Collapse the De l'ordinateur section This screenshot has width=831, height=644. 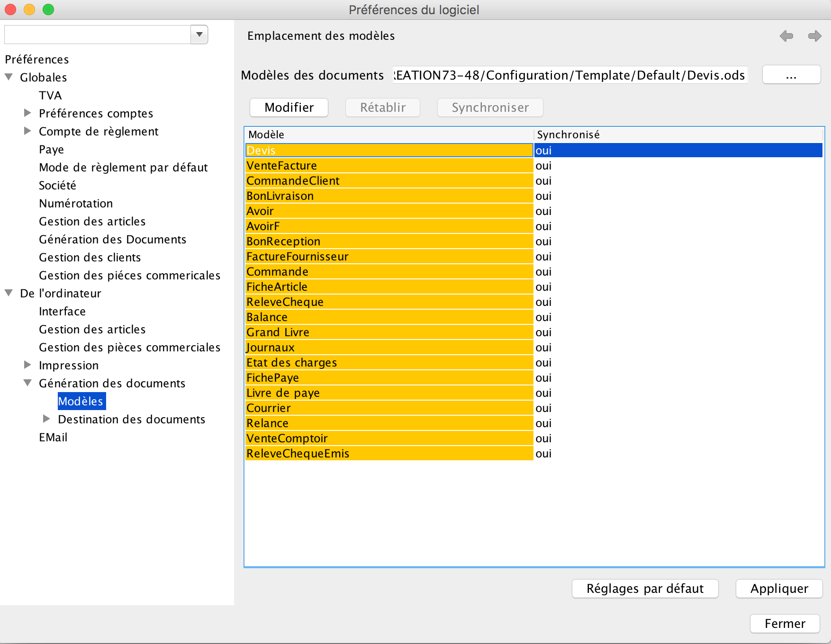tap(9, 293)
